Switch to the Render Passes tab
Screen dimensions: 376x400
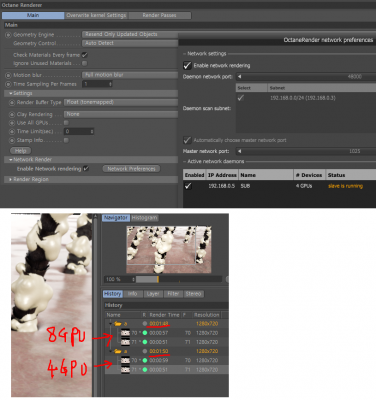pos(159,15)
